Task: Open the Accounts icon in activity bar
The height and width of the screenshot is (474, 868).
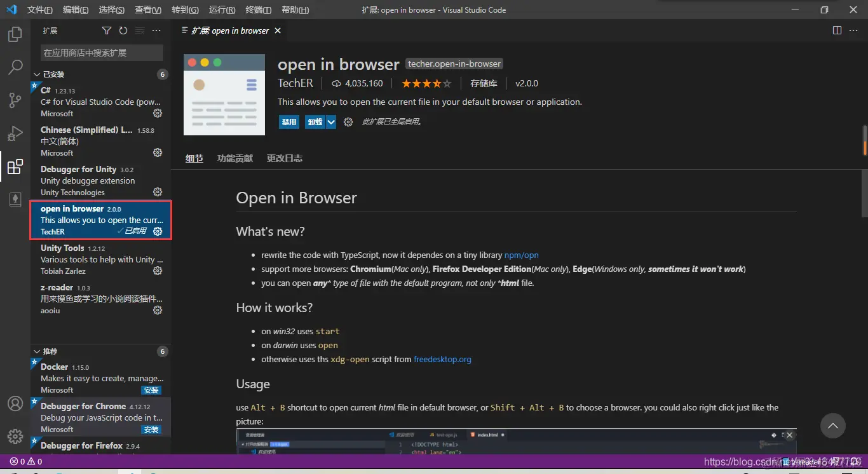Action: click(15, 403)
